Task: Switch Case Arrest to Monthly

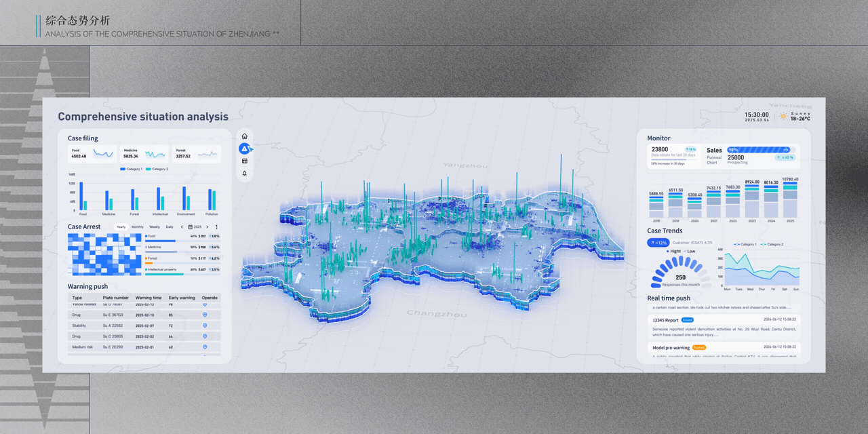Action: tap(138, 226)
